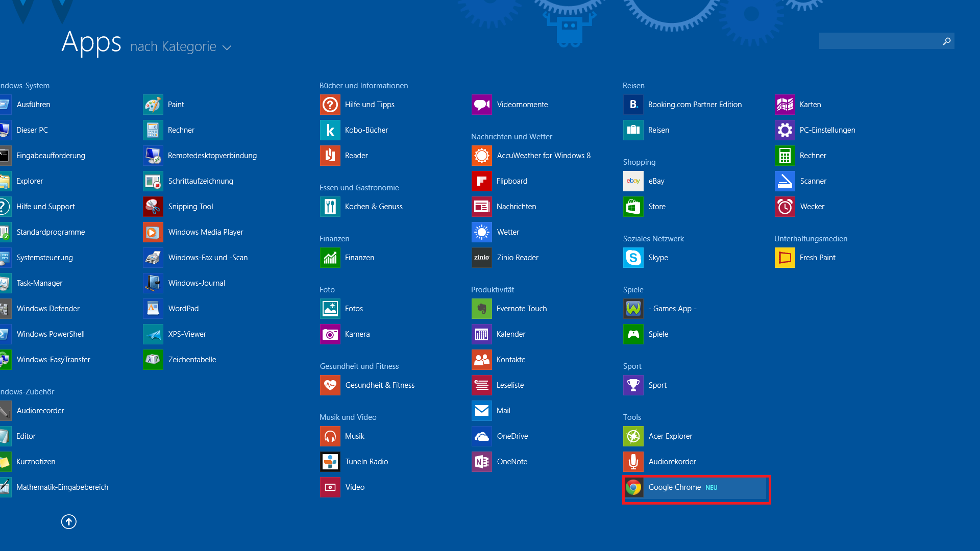Image resolution: width=980 pixels, height=551 pixels.
Task: Click the chevron next to 'nach Kategorie'
Action: [227, 47]
